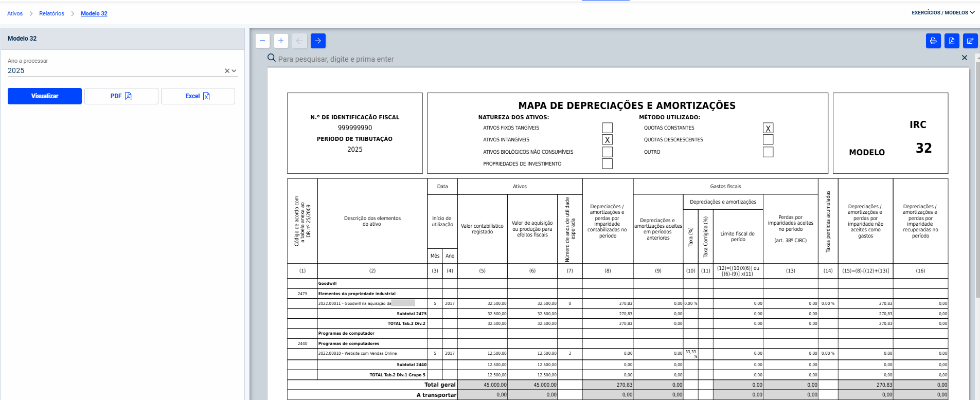
Task: Open the Modelo 32 breadcrumb link
Action: (x=94, y=13)
